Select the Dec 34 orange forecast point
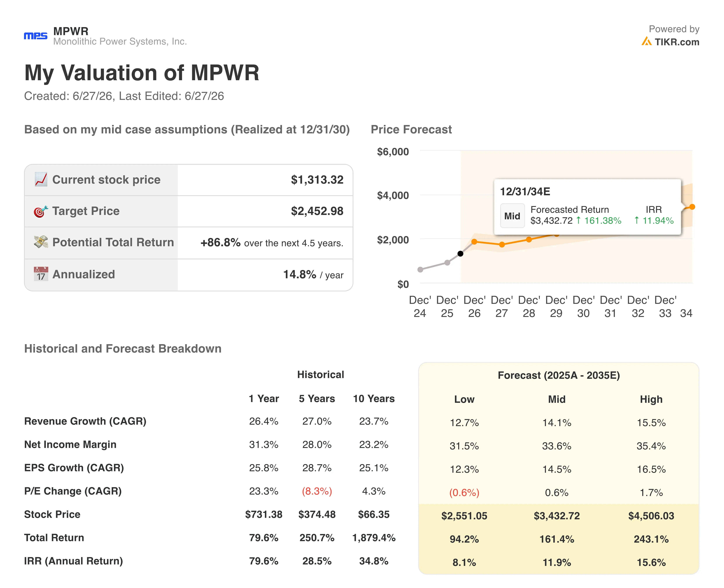The width and height of the screenshot is (724, 588). point(692,207)
